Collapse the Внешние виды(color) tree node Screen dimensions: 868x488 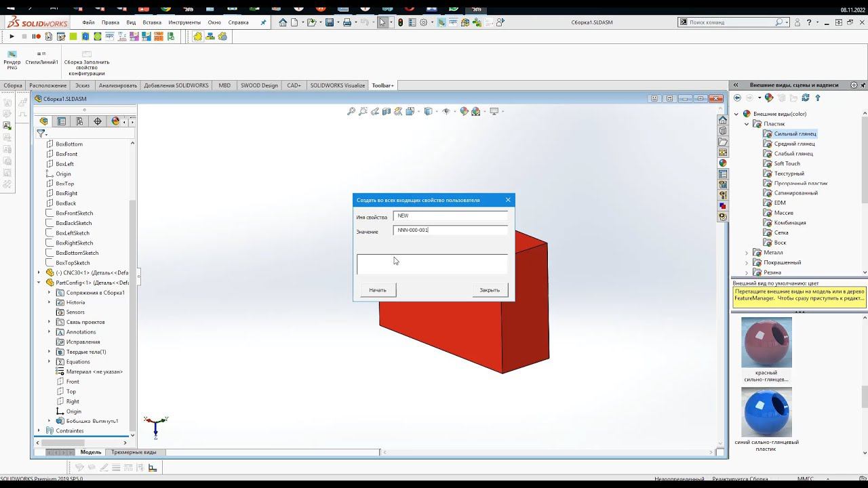click(737, 114)
